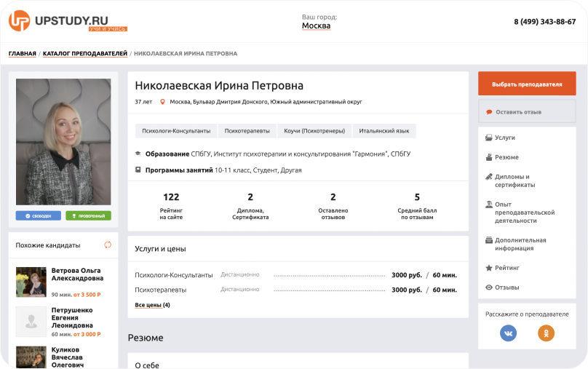Click the eye icon next to Отзывы
Screen dimensions: 588x369
coord(488,287)
